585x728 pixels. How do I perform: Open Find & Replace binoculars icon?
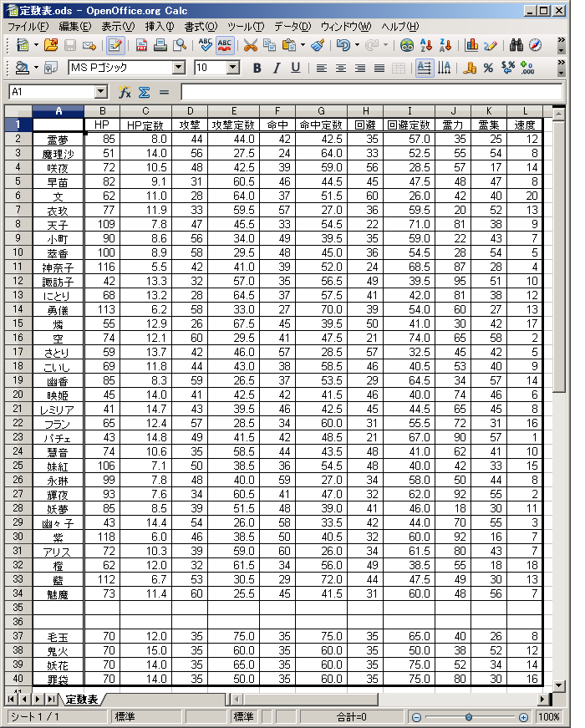coord(516,45)
